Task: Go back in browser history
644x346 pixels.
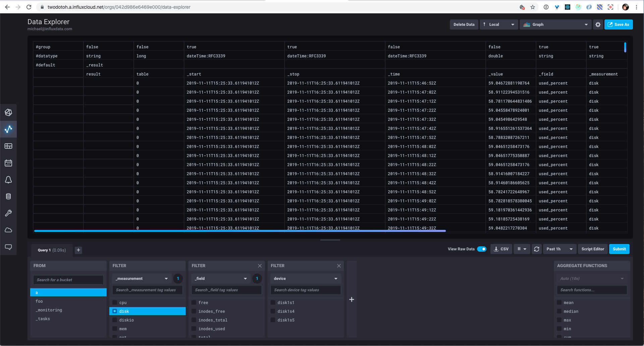Action: pyautogui.click(x=7, y=7)
